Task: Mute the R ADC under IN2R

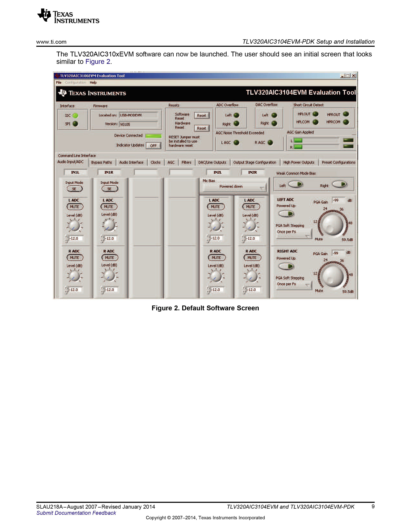Action: point(252,257)
